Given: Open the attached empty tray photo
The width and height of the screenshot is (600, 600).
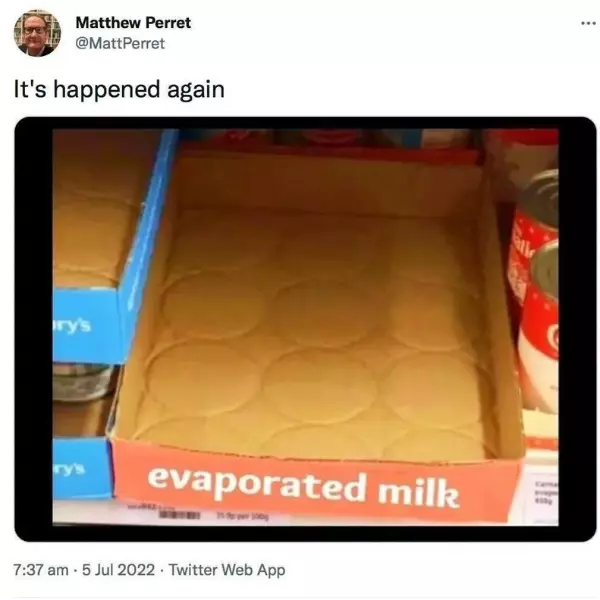Looking at the screenshot, I should click(305, 329).
